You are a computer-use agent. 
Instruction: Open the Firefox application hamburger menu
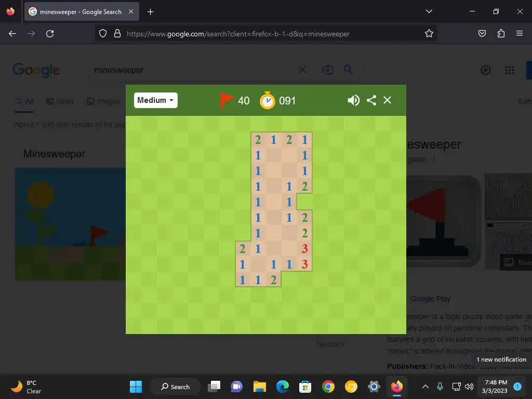tap(519, 33)
